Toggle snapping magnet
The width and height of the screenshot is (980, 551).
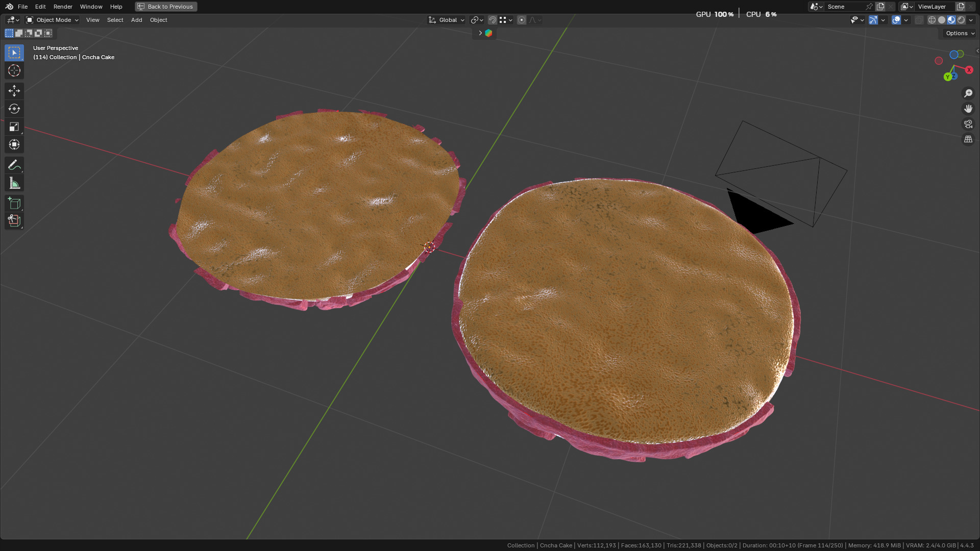pos(492,20)
